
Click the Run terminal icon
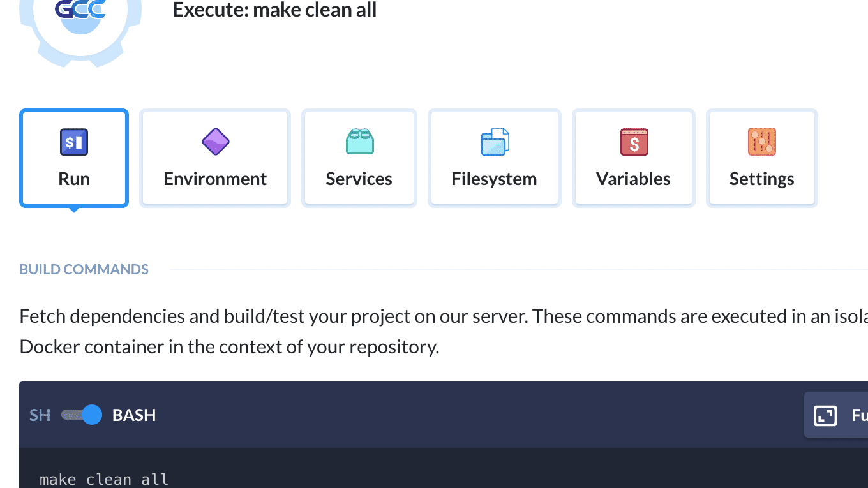74,142
